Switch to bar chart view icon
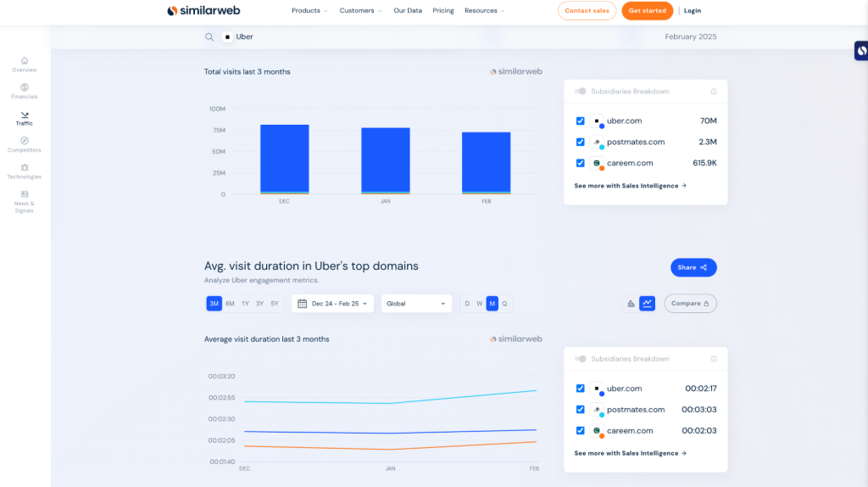The image size is (868, 487). (x=631, y=304)
